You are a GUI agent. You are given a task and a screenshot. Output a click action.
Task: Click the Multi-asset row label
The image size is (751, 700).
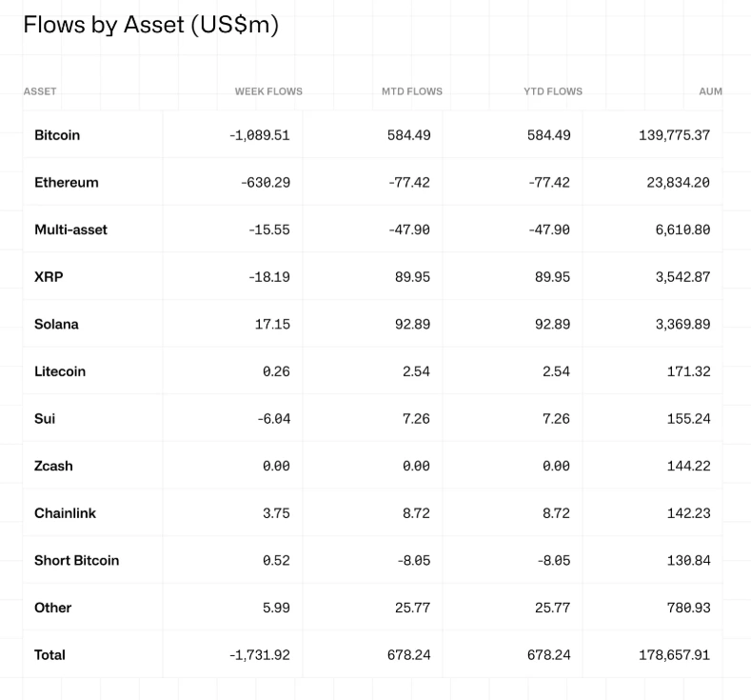click(x=70, y=230)
